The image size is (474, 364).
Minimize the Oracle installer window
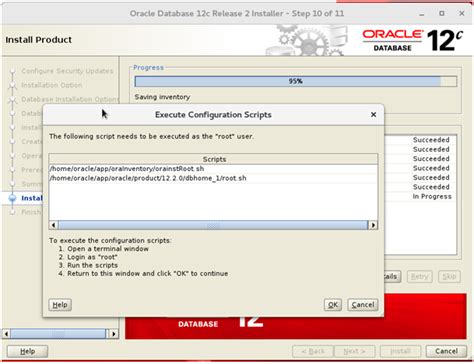422,14
